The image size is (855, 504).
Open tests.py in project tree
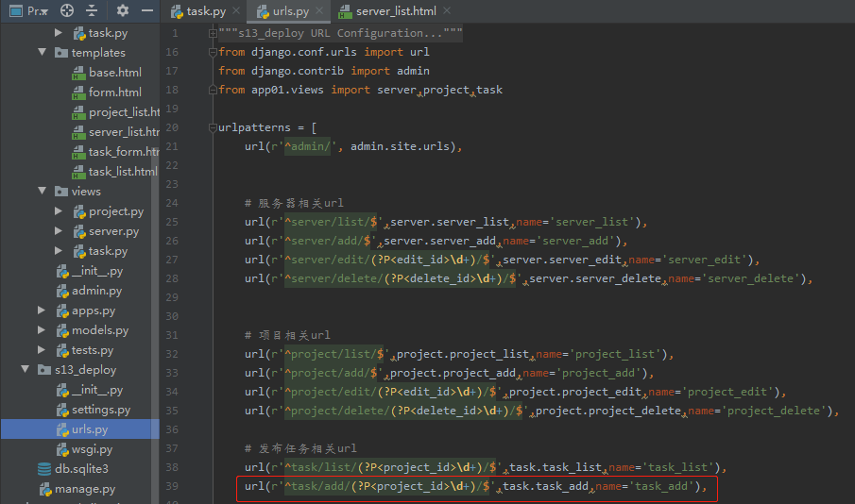pos(93,350)
